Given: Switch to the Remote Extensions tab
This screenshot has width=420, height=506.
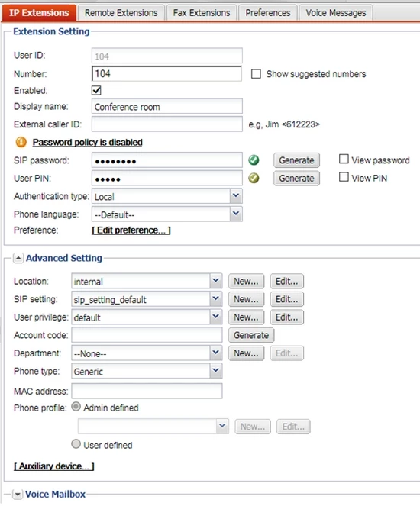Looking at the screenshot, I should pyautogui.click(x=121, y=12).
